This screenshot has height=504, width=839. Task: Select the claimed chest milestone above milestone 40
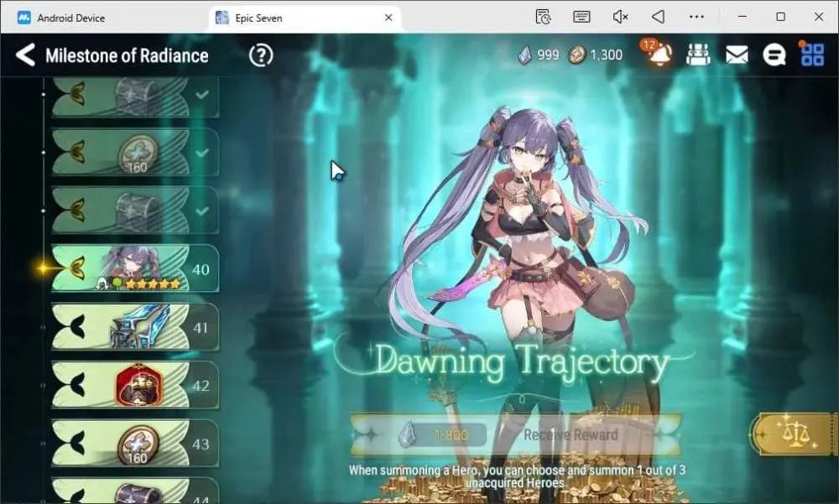[135, 210]
